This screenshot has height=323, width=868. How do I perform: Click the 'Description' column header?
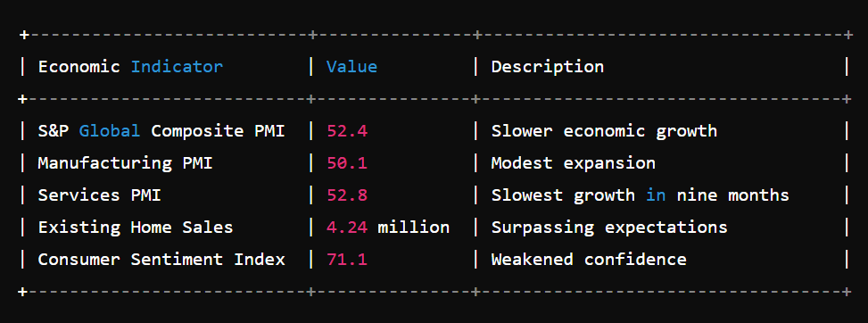pyautogui.click(x=548, y=68)
